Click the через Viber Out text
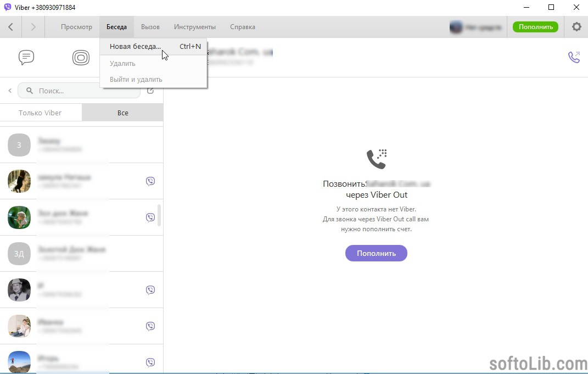Viewport: 588px width, 374px height. [x=377, y=195]
